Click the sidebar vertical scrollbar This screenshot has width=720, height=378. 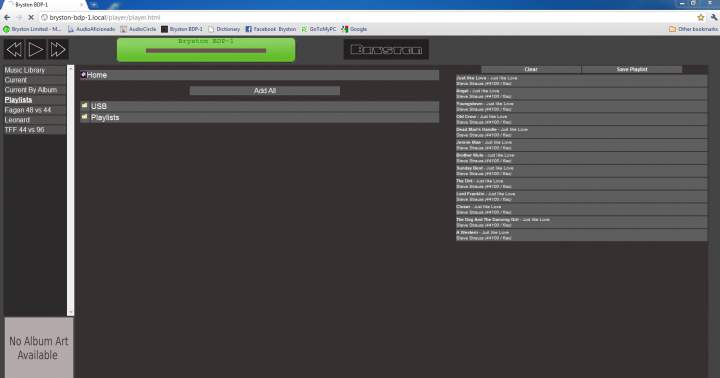[70, 190]
